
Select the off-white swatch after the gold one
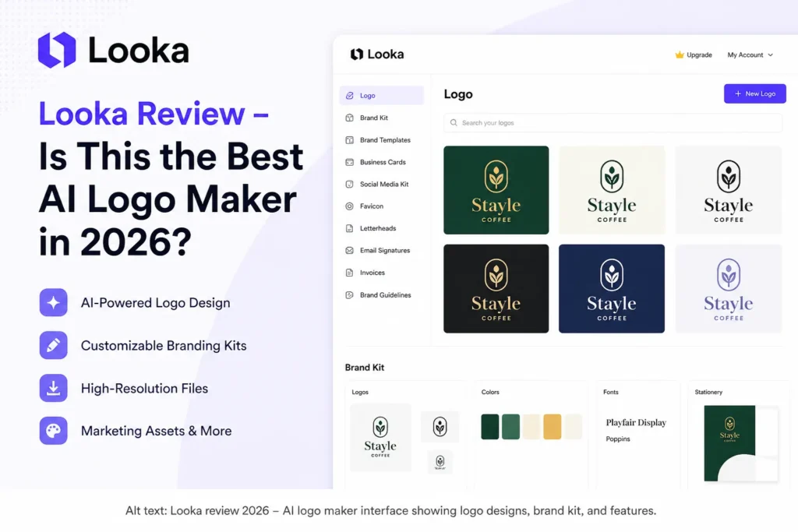point(573,427)
